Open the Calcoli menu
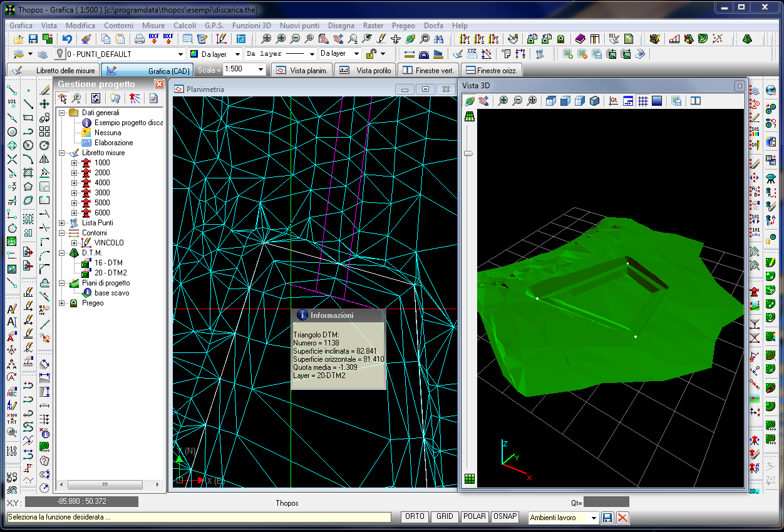 coord(185,26)
